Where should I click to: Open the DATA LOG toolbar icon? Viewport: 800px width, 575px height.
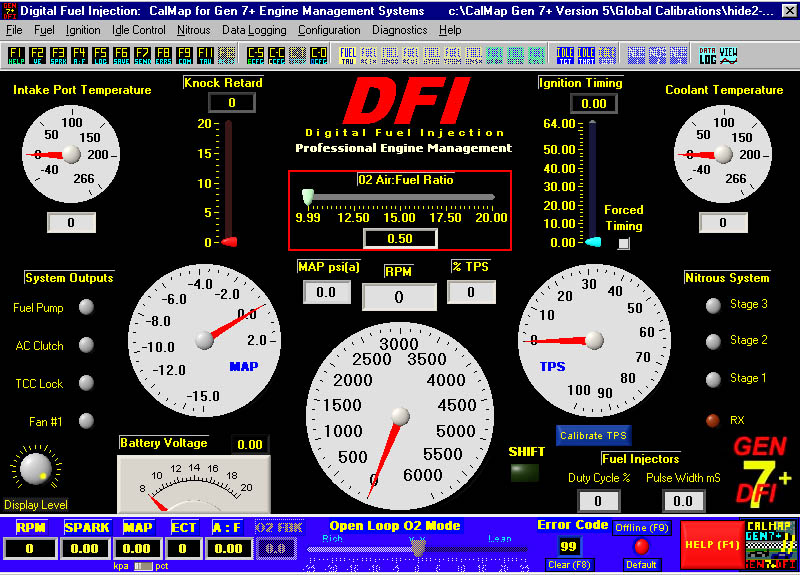coord(708,55)
